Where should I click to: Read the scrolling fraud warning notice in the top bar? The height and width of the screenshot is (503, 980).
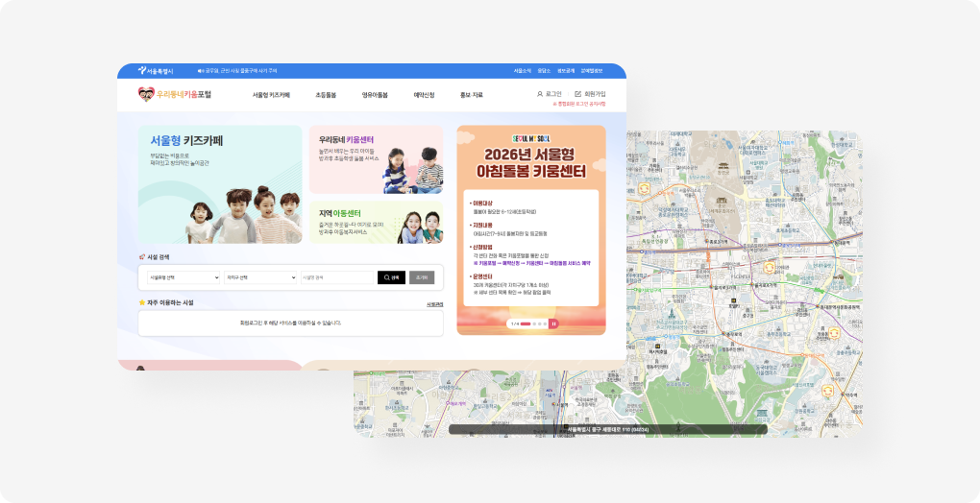click(x=240, y=71)
